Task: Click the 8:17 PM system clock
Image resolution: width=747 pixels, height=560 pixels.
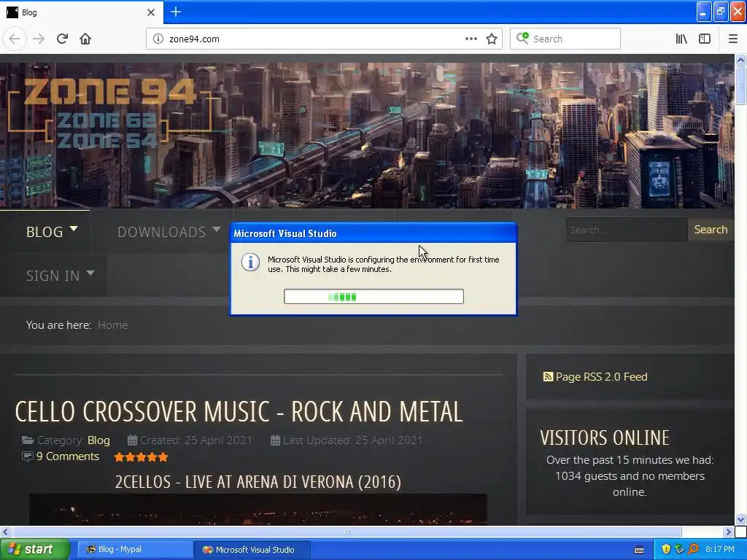Action: click(719, 549)
